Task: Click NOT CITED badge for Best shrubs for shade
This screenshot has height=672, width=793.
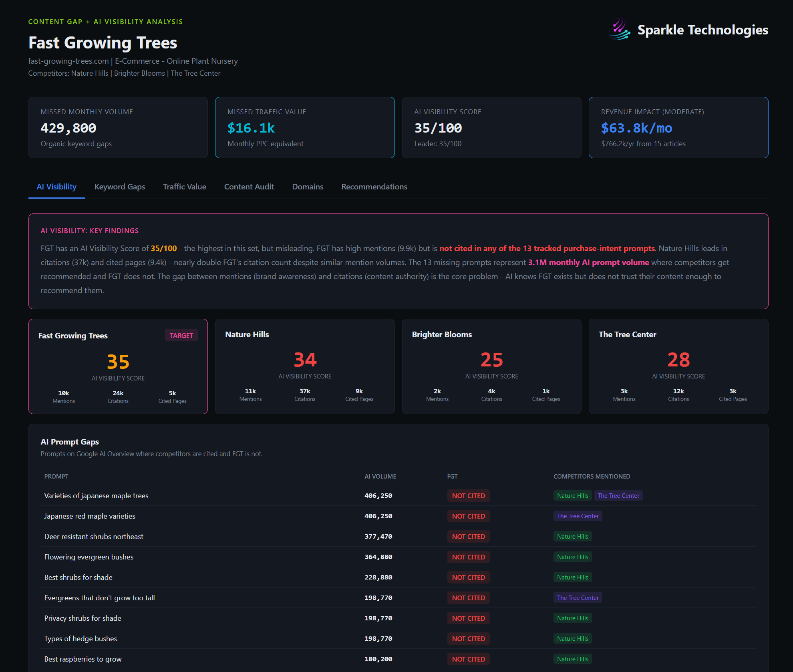Action: click(x=468, y=577)
